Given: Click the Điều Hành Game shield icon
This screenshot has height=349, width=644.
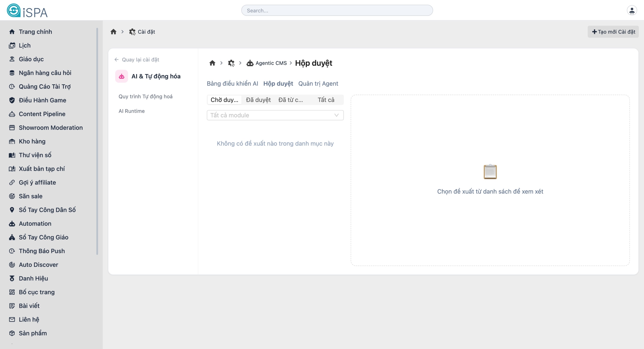Looking at the screenshot, I should point(12,100).
